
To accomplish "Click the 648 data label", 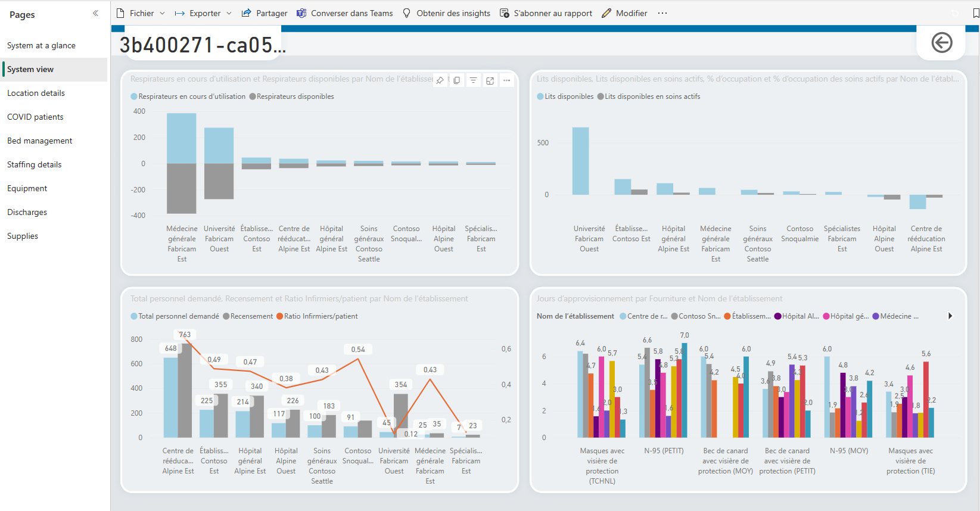I will (x=170, y=348).
